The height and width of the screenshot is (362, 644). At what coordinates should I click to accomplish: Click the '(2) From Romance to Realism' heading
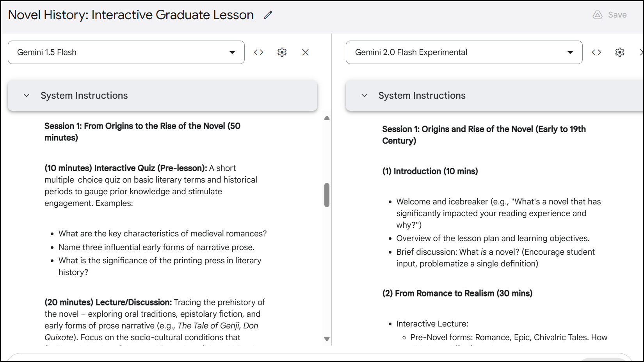coord(457,293)
